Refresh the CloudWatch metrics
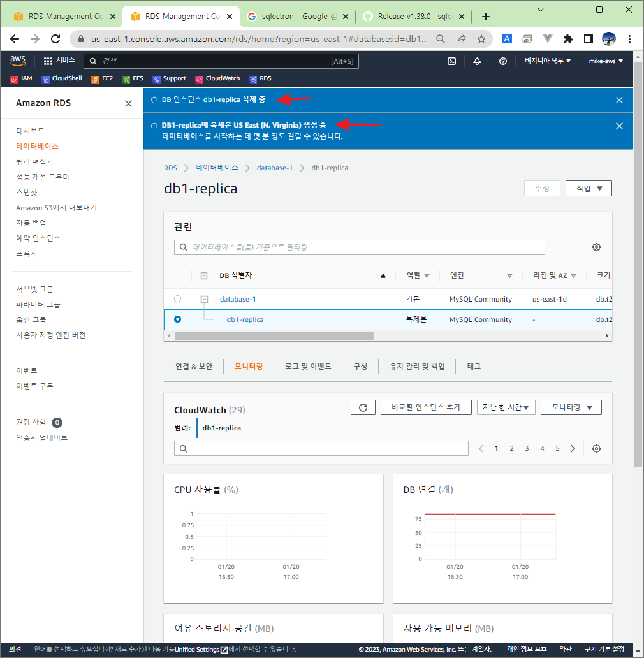This screenshot has height=658, width=644. click(x=363, y=407)
